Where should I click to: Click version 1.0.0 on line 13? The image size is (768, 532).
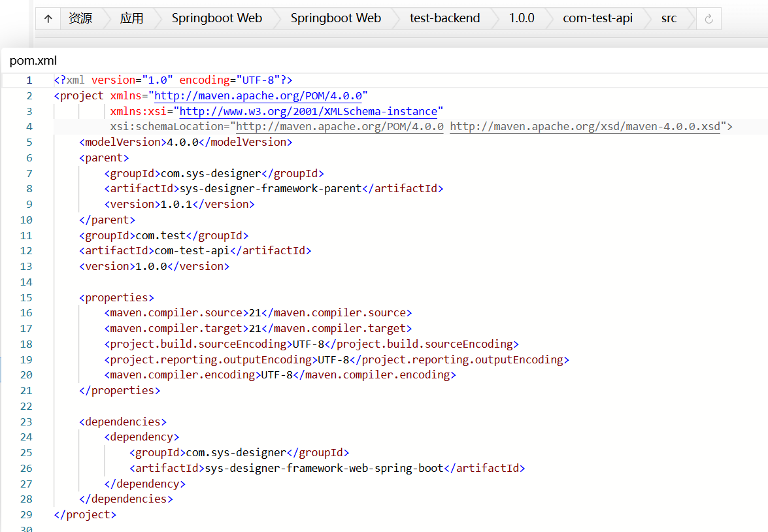(x=152, y=267)
